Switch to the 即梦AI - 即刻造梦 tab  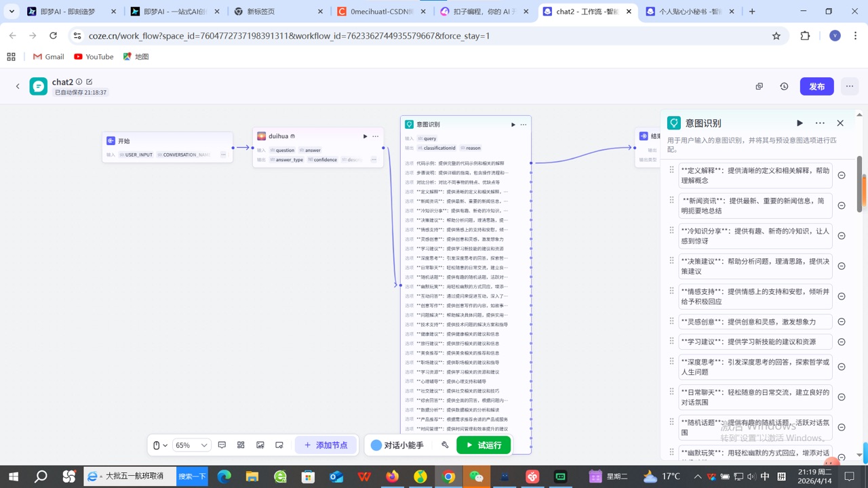pos(71,12)
